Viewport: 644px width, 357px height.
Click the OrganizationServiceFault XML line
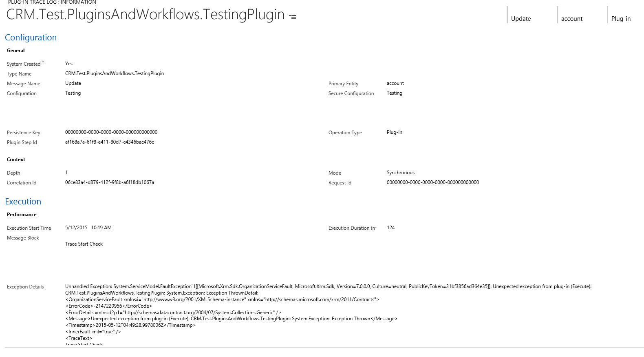pos(222,299)
